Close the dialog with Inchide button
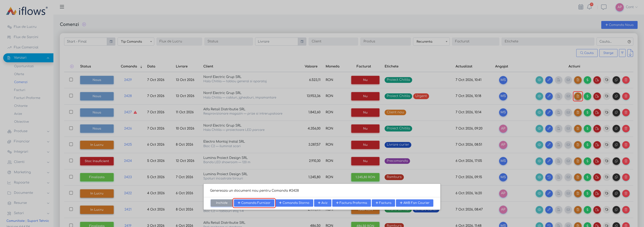 [222, 203]
